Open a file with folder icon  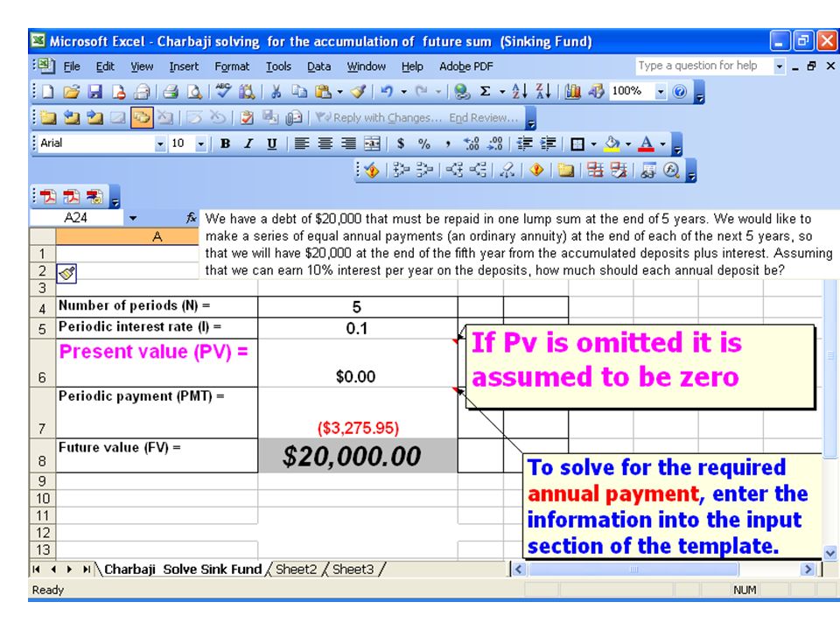[71, 92]
